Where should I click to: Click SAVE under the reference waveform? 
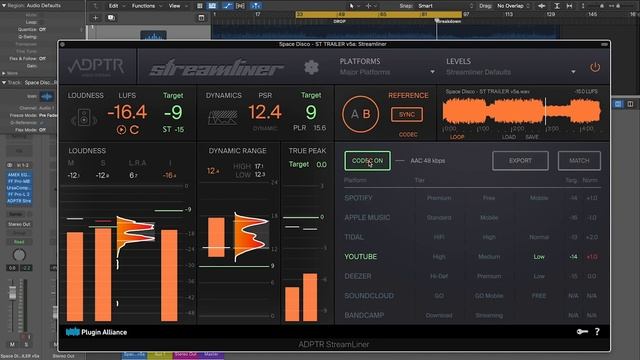pos(531,137)
